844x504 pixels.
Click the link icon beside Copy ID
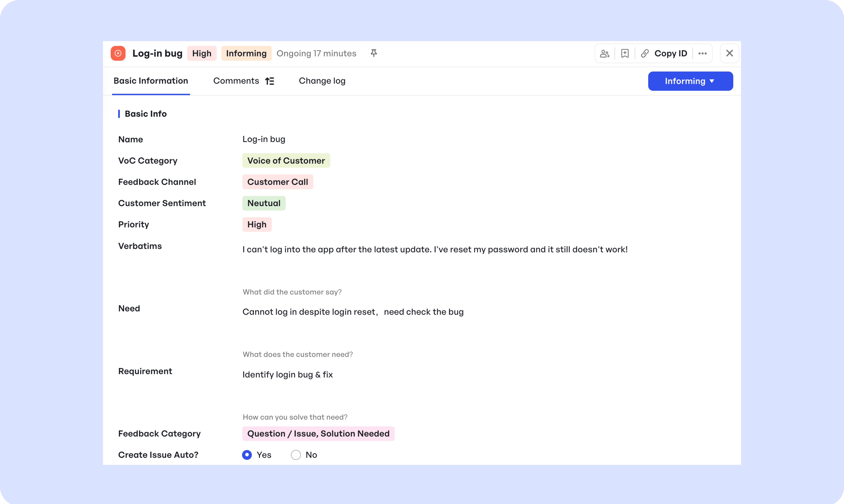645,53
